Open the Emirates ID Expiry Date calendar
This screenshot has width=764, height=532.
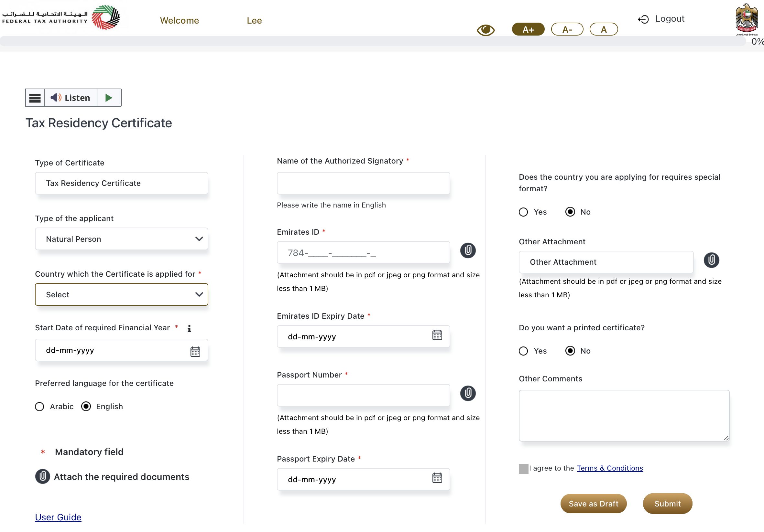(x=437, y=335)
